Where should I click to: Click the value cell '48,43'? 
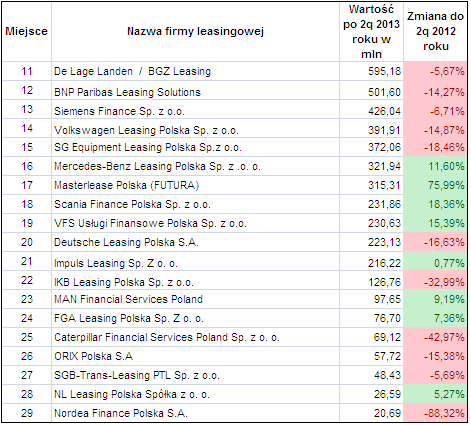tap(371, 375)
